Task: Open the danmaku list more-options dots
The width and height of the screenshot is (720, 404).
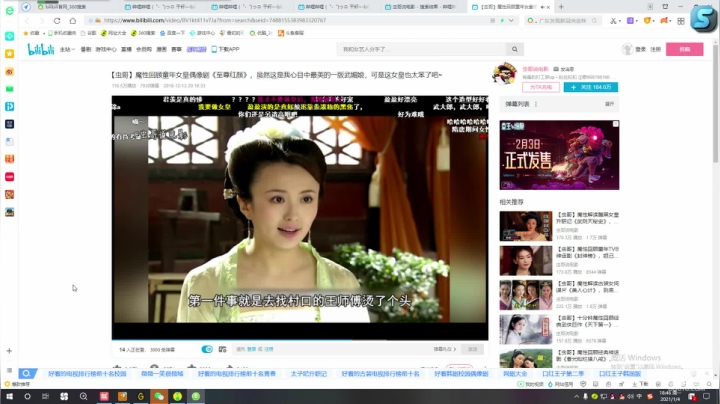Action: coord(536,104)
